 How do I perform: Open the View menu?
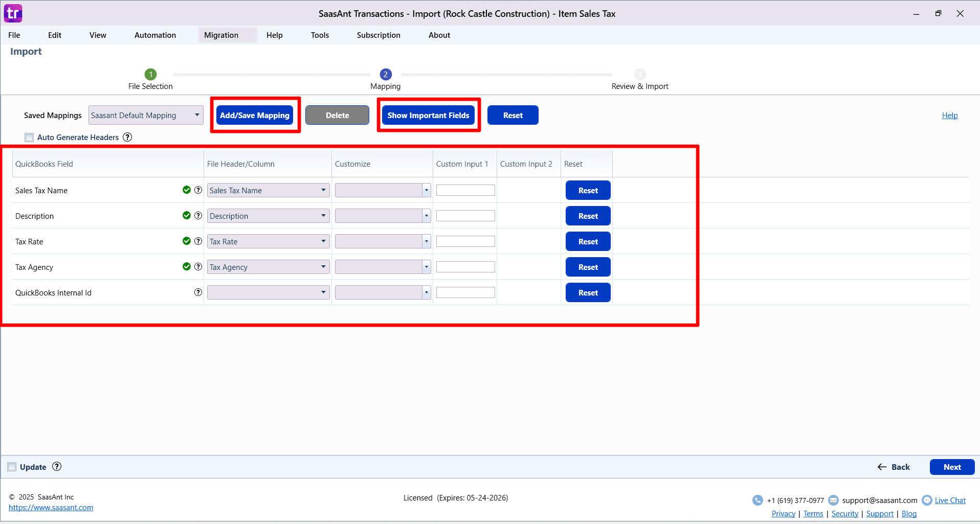tap(98, 35)
